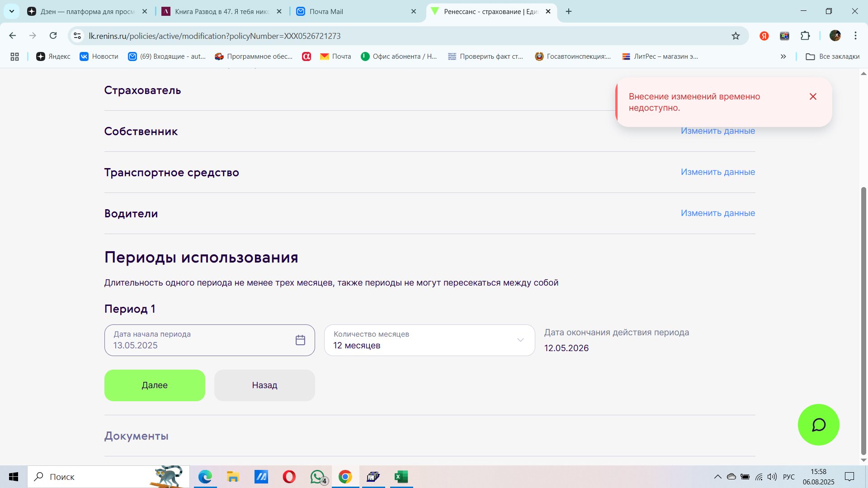The width and height of the screenshot is (868, 488).
Task: Click the Документы section heading
Action: [136, 436]
